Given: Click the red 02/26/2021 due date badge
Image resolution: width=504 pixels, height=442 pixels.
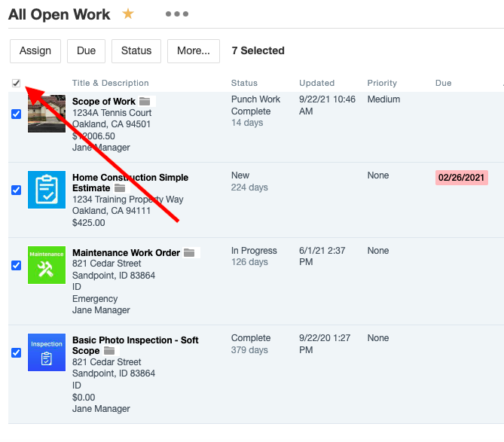Looking at the screenshot, I should click(462, 178).
